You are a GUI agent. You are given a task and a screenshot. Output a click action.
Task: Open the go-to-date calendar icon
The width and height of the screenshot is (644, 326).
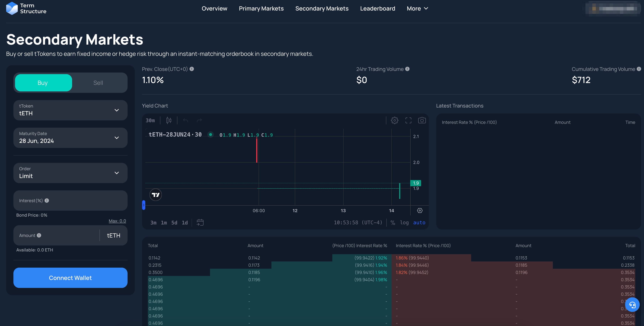(200, 222)
